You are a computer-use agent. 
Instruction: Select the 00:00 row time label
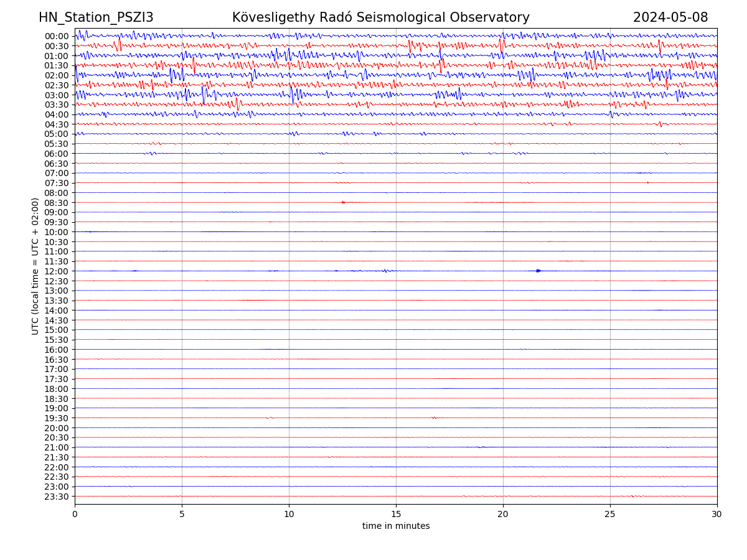[57, 36]
